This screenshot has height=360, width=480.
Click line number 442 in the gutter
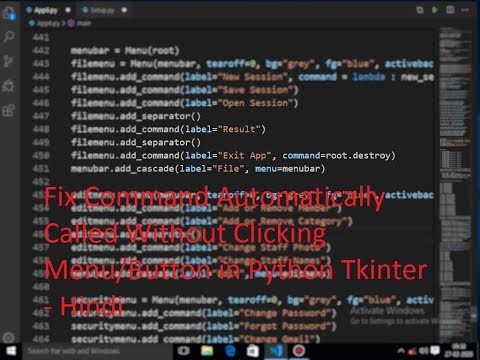tap(41, 51)
